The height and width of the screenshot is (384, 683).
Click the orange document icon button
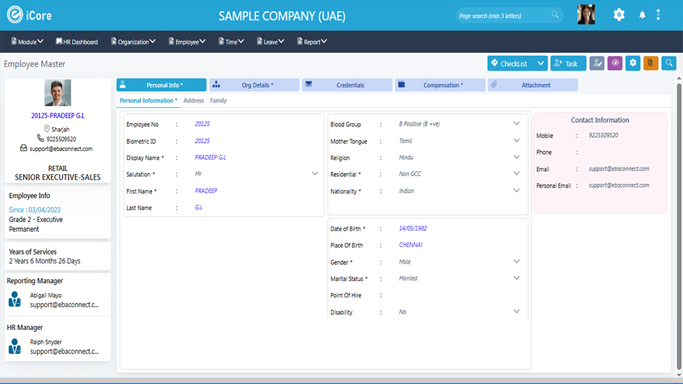pos(651,64)
